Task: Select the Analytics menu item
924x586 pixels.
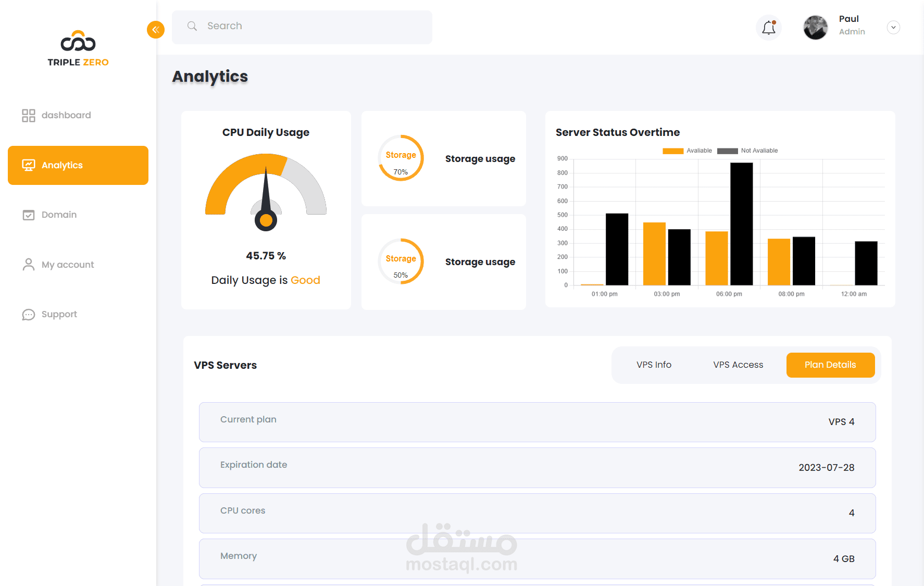Action: pyautogui.click(x=78, y=165)
